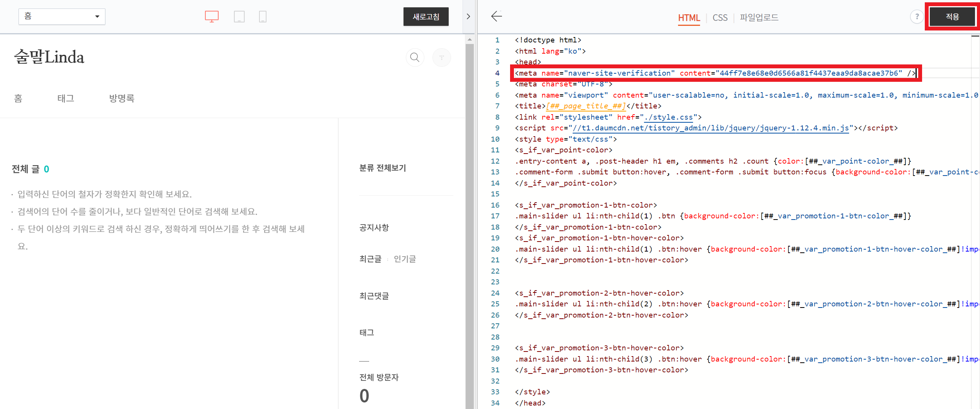The width and height of the screenshot is (980, 409).
Task: Click the 전체 방문자 count label
Action: click(x=379, y=377)
